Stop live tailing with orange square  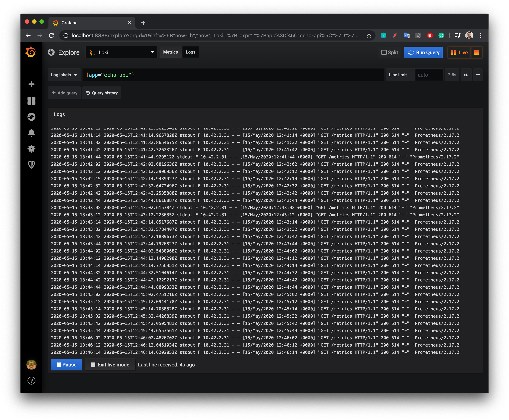(x=476, y=52)
